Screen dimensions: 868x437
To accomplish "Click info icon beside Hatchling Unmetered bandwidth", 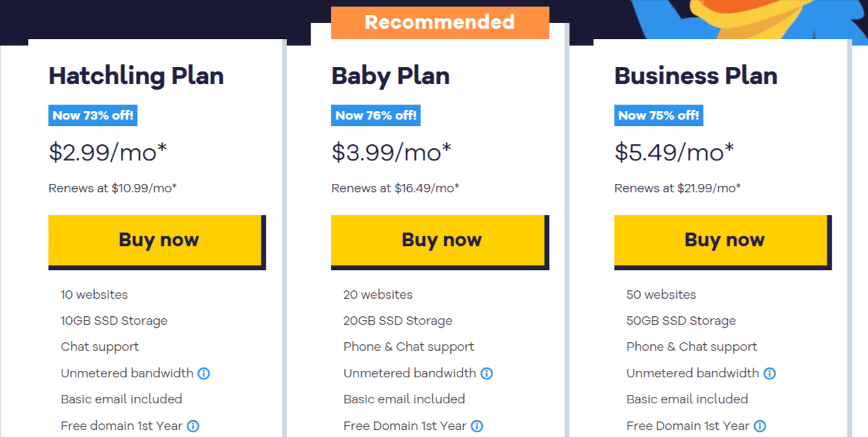I will pyautogui.click(x=203, y=373).
